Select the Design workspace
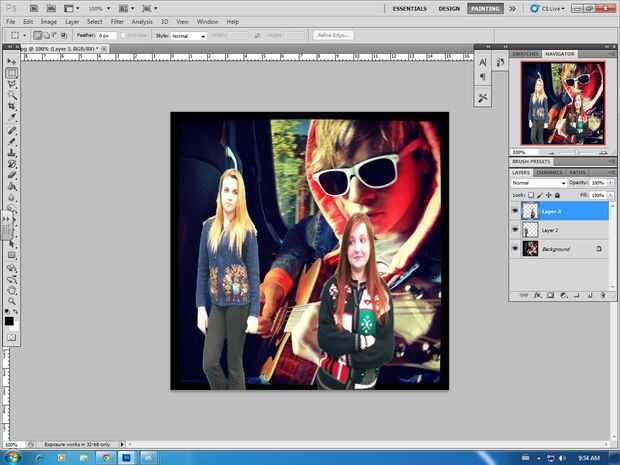 click(449, 9)
